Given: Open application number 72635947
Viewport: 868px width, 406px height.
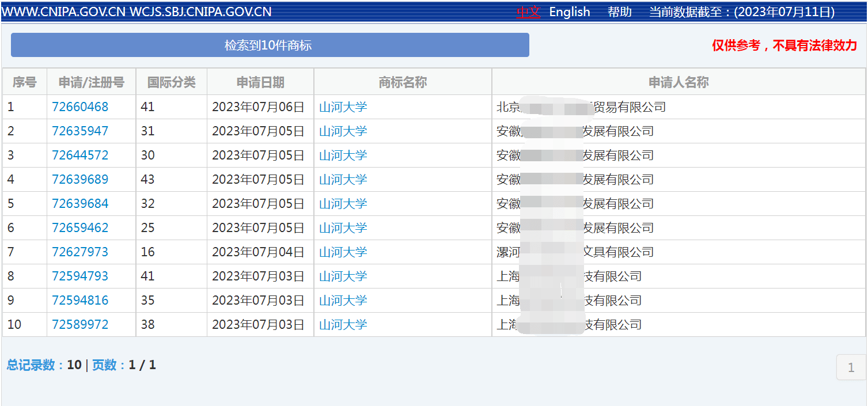Looking at the screenshot, I should [x=80, y=131].
